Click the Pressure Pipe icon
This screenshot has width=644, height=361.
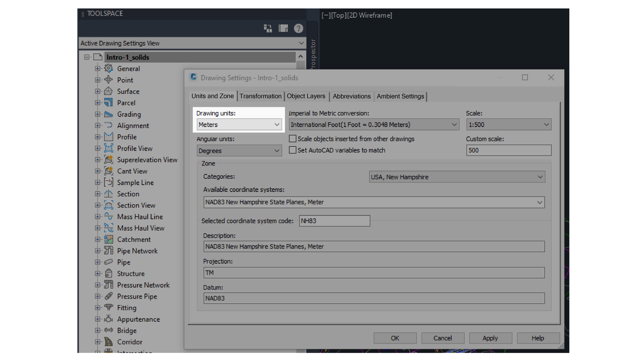coord(108,296)
